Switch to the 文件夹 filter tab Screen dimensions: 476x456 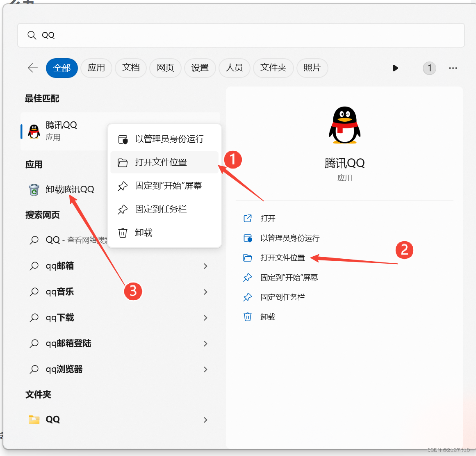273,68
